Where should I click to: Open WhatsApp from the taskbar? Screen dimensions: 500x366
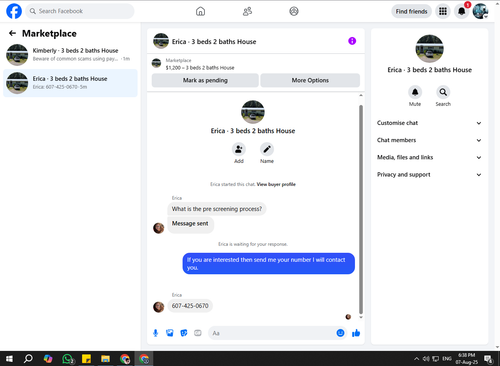[x=67, y=359]
